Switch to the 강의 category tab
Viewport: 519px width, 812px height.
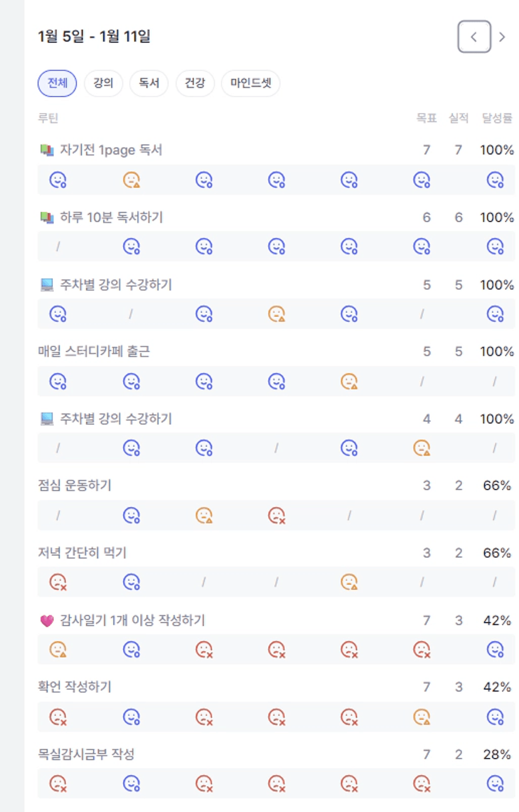(104, 83)
